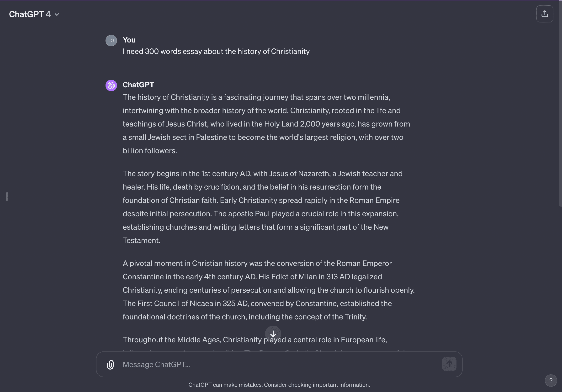This screenshot has height=392, width=562.
Task: Open the ChatGPT 4 model selector
Action: click(30, 14)
